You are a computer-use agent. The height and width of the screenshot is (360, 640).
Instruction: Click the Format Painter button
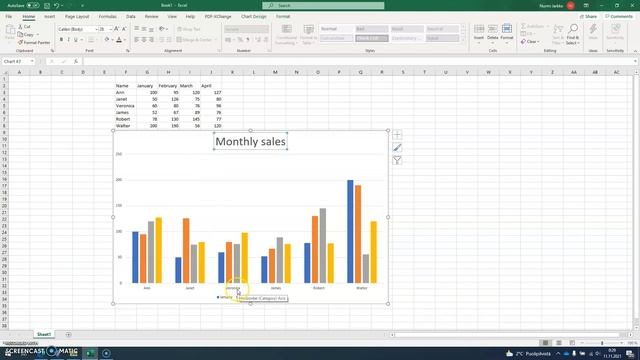tap(34, 42)
